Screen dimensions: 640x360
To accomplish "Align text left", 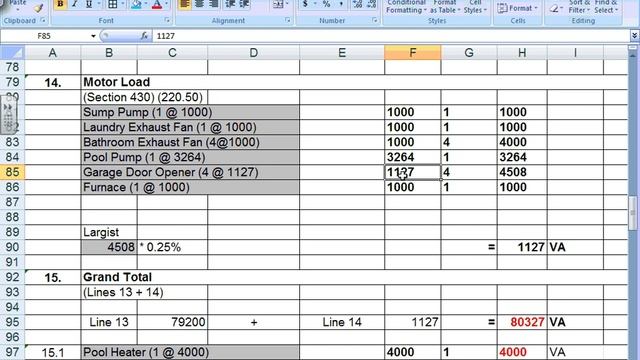I will [185, 4].
